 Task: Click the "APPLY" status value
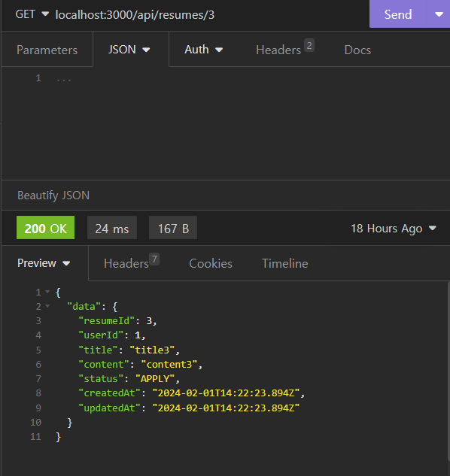155,378
